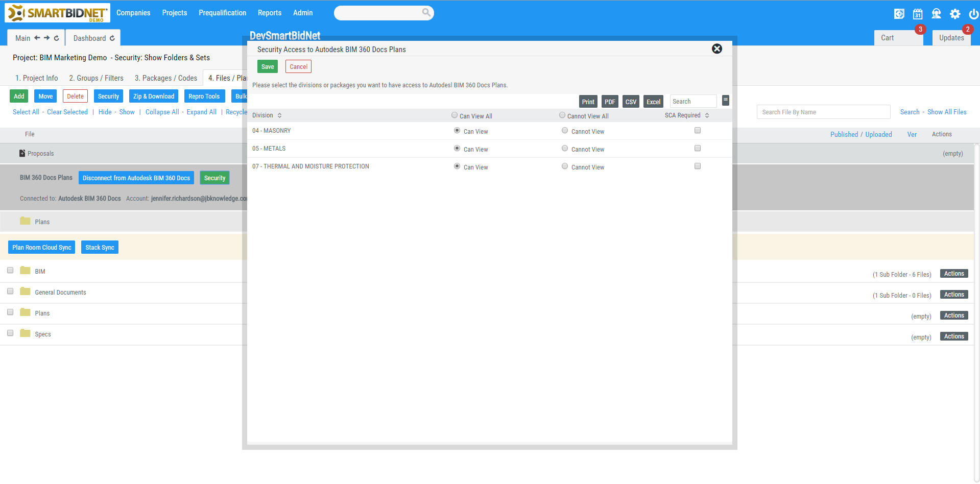Select Can View for 07 - Thermal
The image size is (980, 484).
tap(457, 166)
